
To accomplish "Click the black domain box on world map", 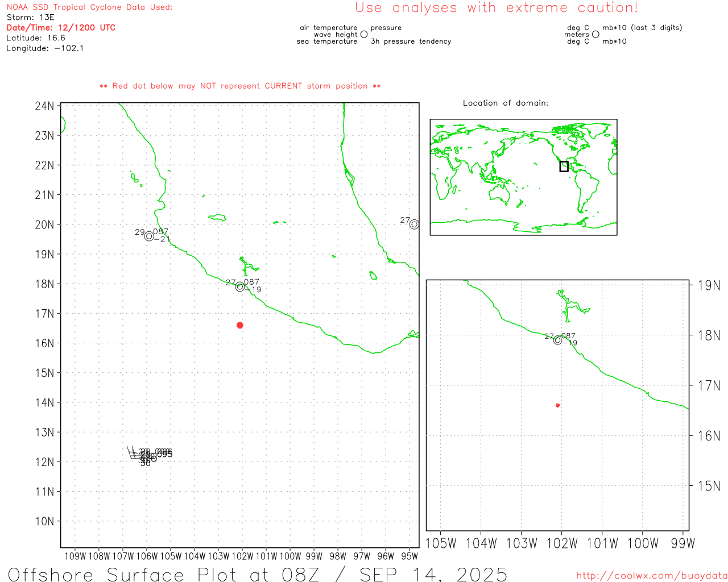I will tap(564, 167).
